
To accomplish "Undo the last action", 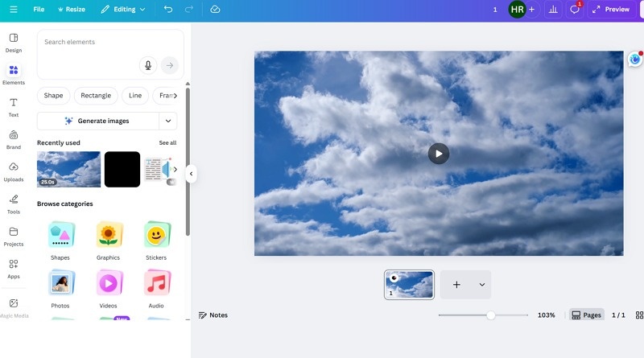I will click(168, 9).
